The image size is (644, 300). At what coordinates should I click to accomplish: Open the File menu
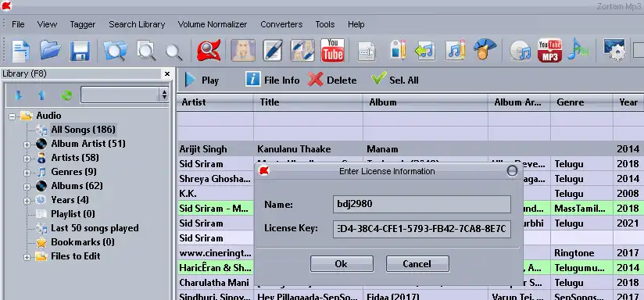18,24
